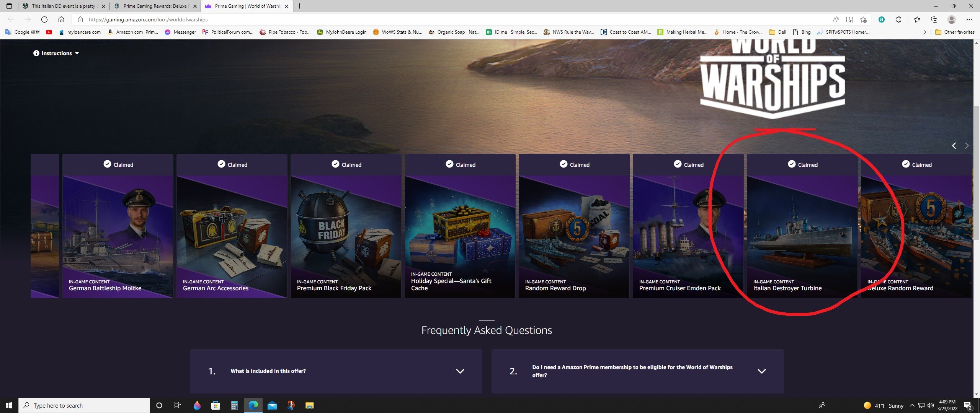Screen dimensions: 980x413
Task: Switch to 'This Italian DD event' tab
Action: pyautogui.click(x=64, y=6)
